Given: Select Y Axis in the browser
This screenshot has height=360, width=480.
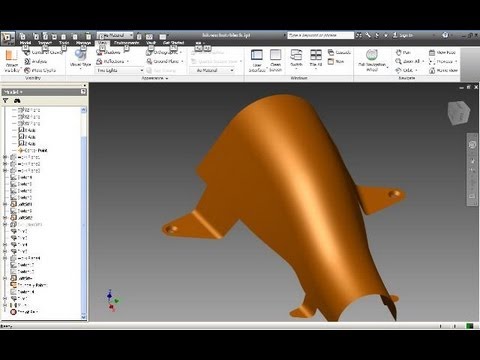Looking at the screenshot, I should pyautogui.click(x=27, y=137).
